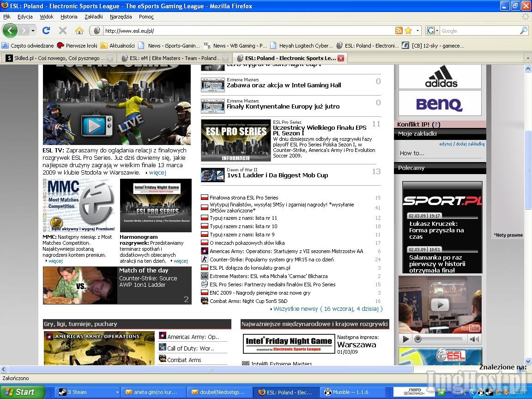532x399 pixels.
Task: Subscribe via the RSS feed icon
Action: point(399,31)
